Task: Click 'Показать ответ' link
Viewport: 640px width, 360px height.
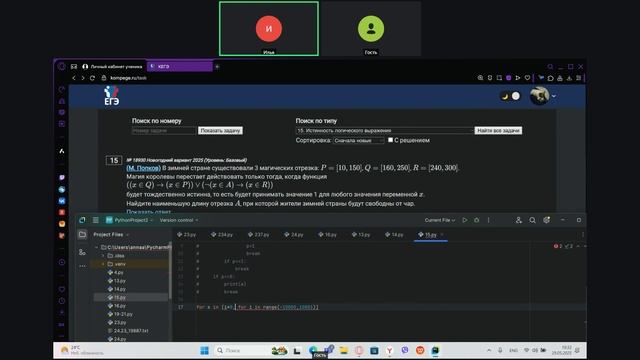Action: tap(149, 212)
